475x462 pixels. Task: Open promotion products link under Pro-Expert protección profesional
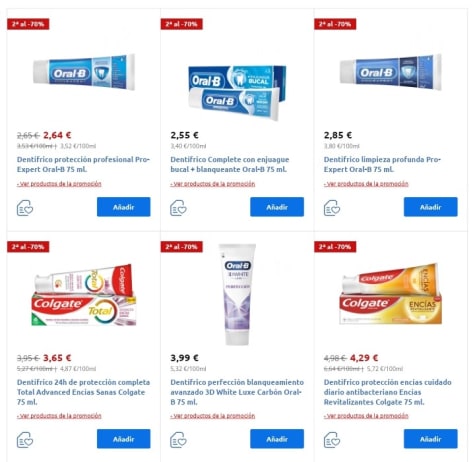tap(59, 184)
